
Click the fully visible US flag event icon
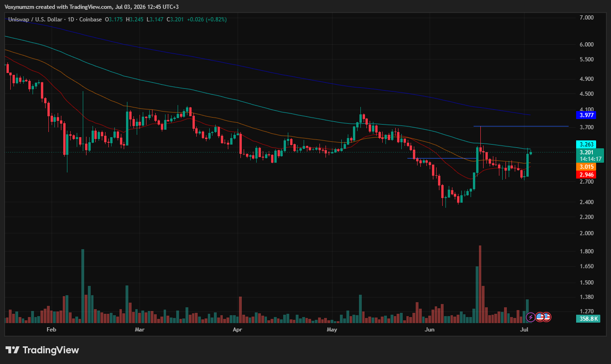pyautogui.click(x=540, y=317)
